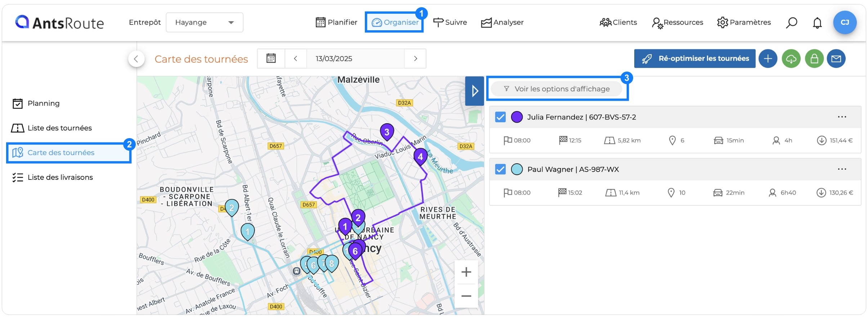
Task: Open the notifications bell
Action: [x=817, y=23]
